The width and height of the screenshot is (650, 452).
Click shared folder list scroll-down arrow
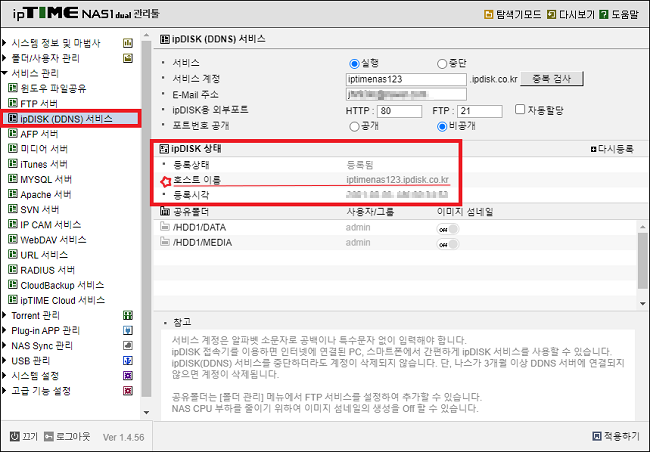click(643, 304)
